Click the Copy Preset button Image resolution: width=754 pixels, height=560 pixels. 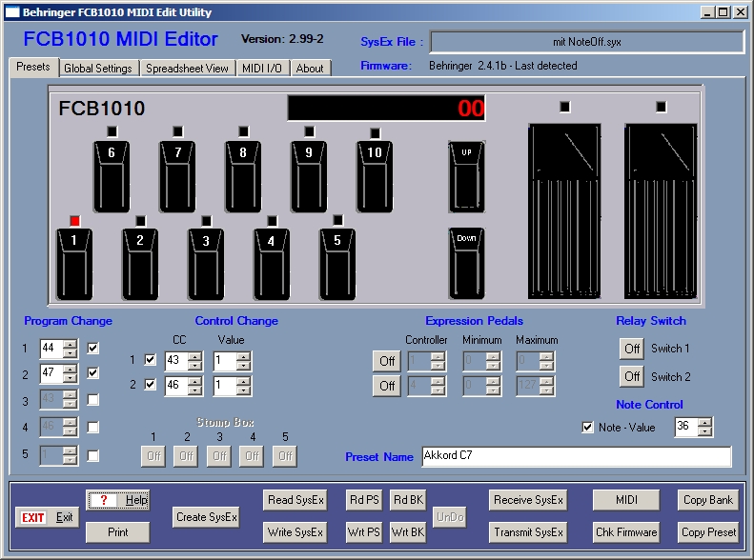(x=708, y=532)
